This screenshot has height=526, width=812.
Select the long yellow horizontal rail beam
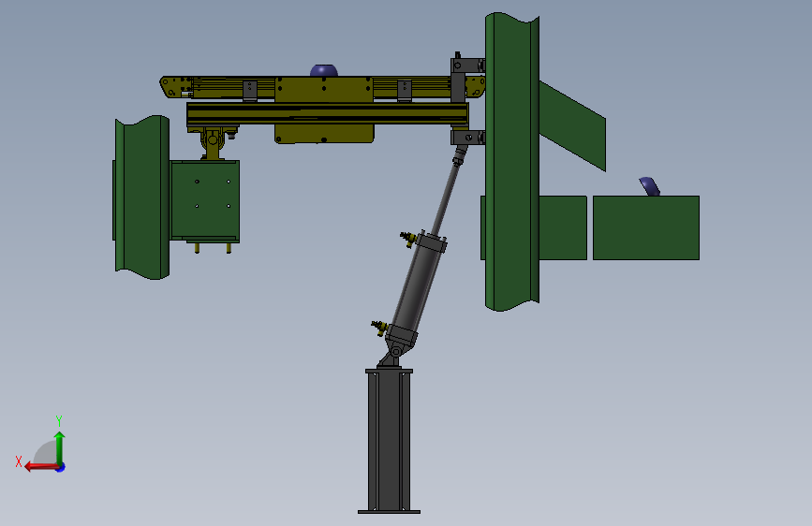tap(327, 114)
